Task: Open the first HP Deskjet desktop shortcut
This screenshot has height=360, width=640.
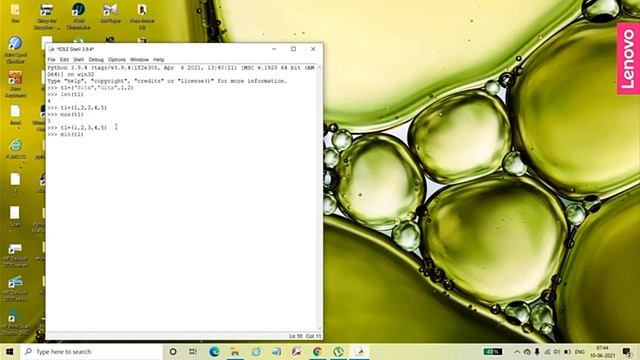Action: [x=15, y=255]
